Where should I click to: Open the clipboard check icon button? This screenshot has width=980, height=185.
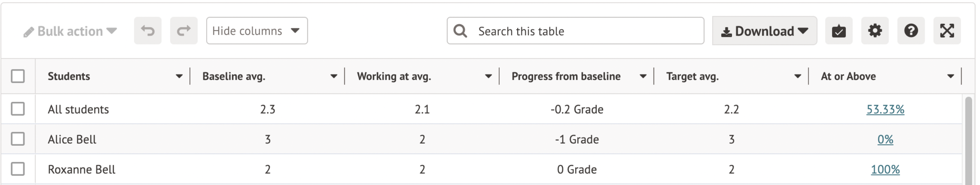point(839,31)
